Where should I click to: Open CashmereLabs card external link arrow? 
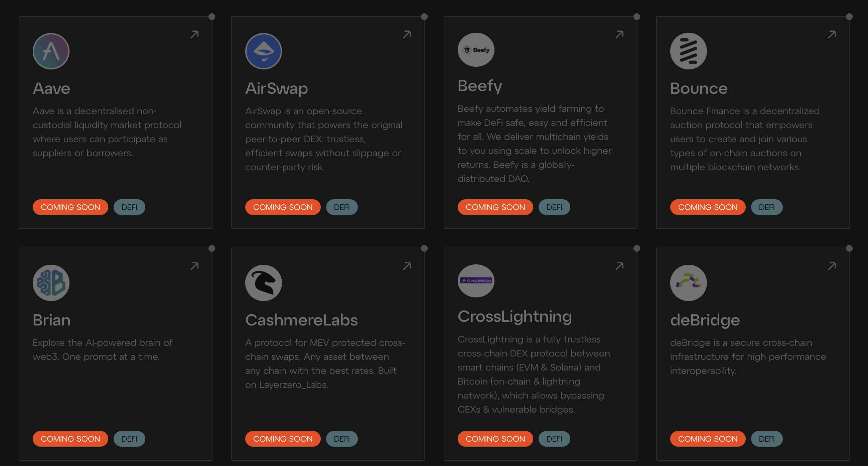(x=407, y=266)
